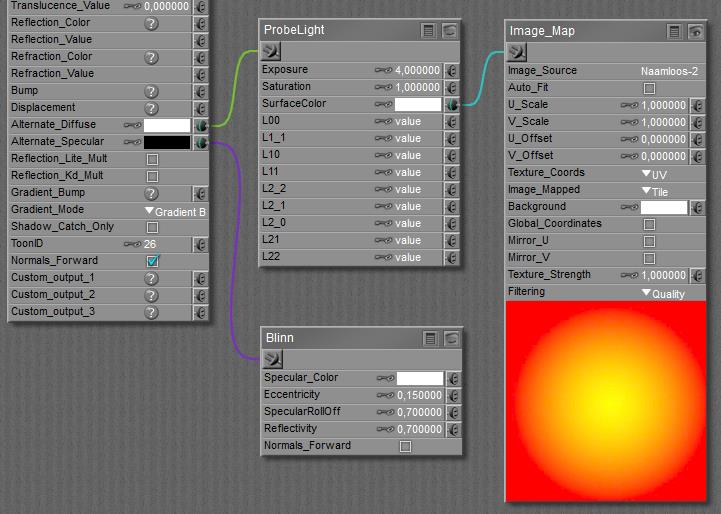This screenshot has width=721, height=514.
Task: Click the Exposure value 4,000000
Action: coord(418,70)
